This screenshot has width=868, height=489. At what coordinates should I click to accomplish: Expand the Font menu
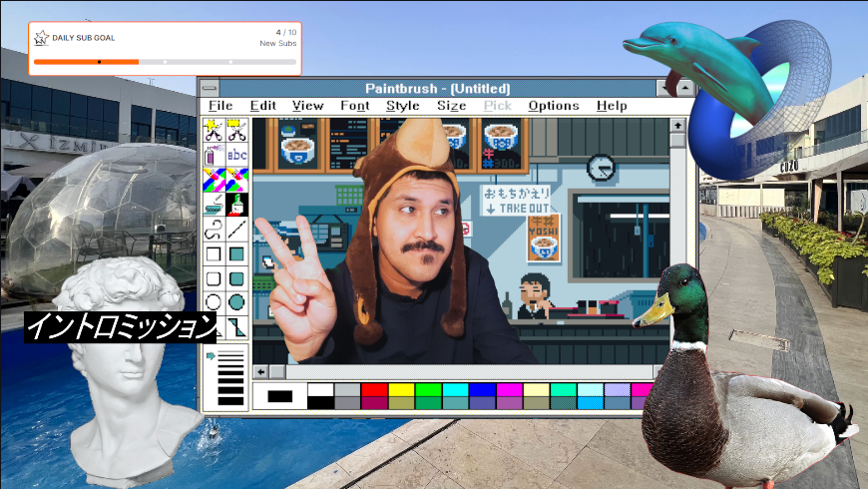pos(354,106)
